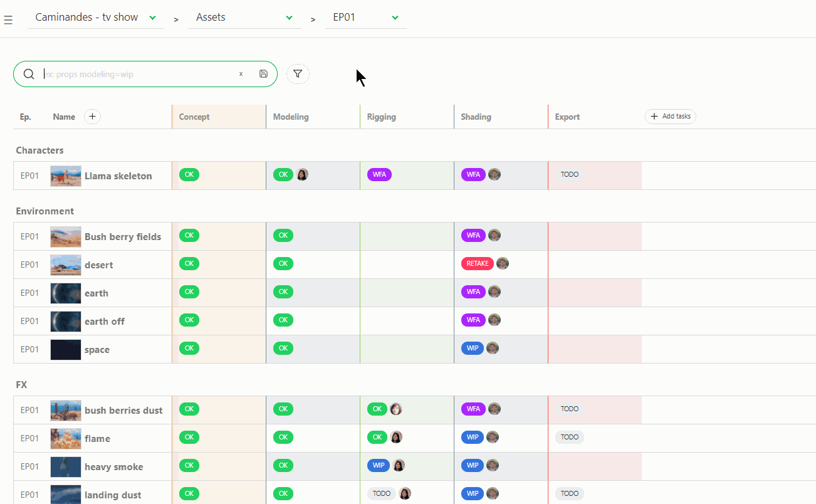
Task: Click inside the search input field
Action: tap(125, 73)
